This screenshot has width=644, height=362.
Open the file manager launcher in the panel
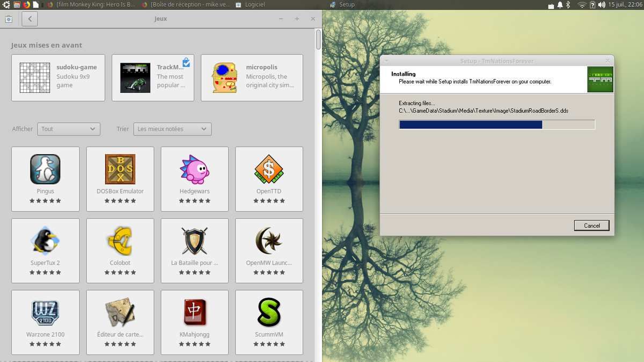pyautogui.click(x=17, y=4)
